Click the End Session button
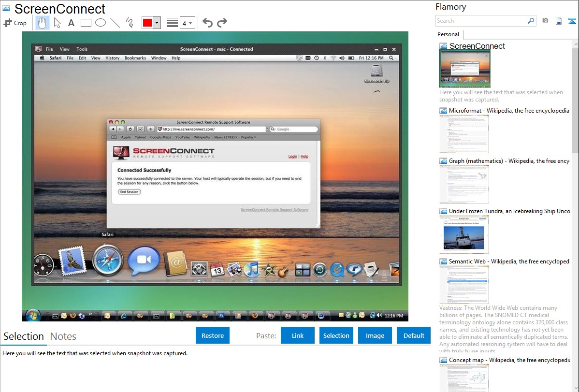579x392 pixels. (x=129, y=192)
